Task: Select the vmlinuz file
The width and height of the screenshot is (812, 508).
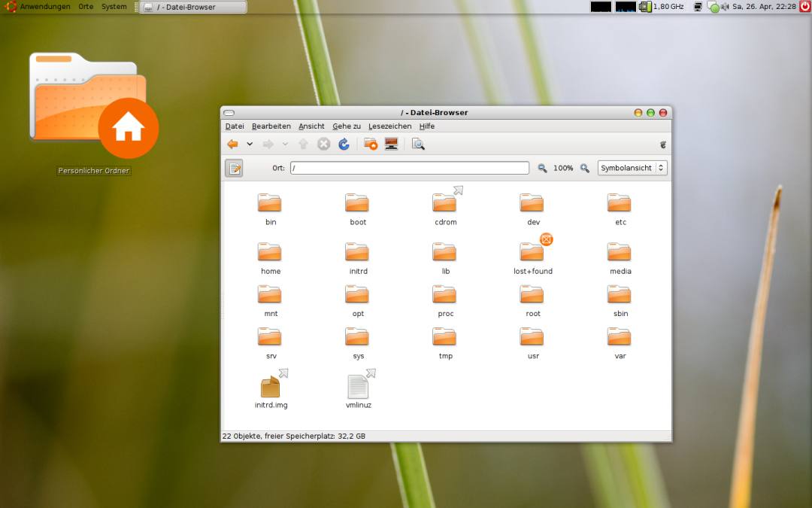Action: (x=359, y=389)
